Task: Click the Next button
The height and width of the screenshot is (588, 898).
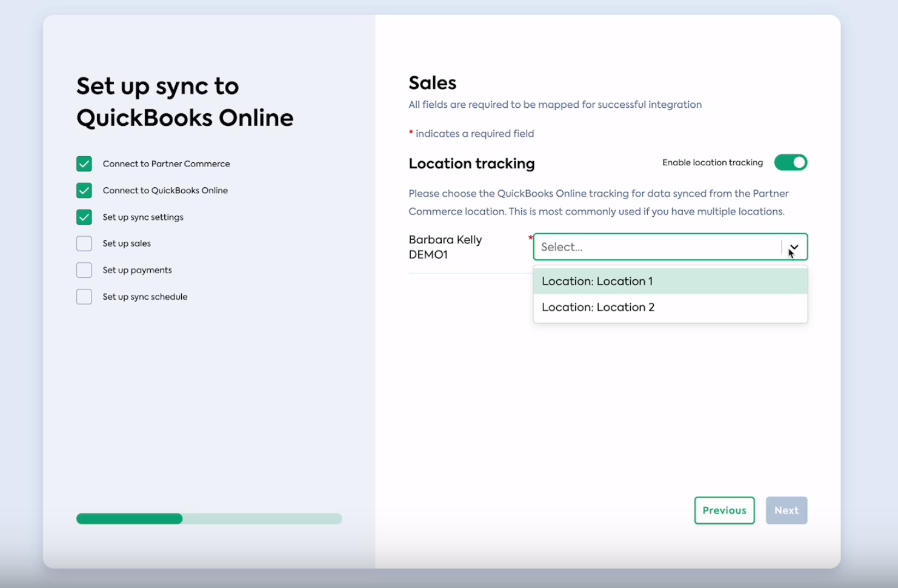Action: pos(787,510)
